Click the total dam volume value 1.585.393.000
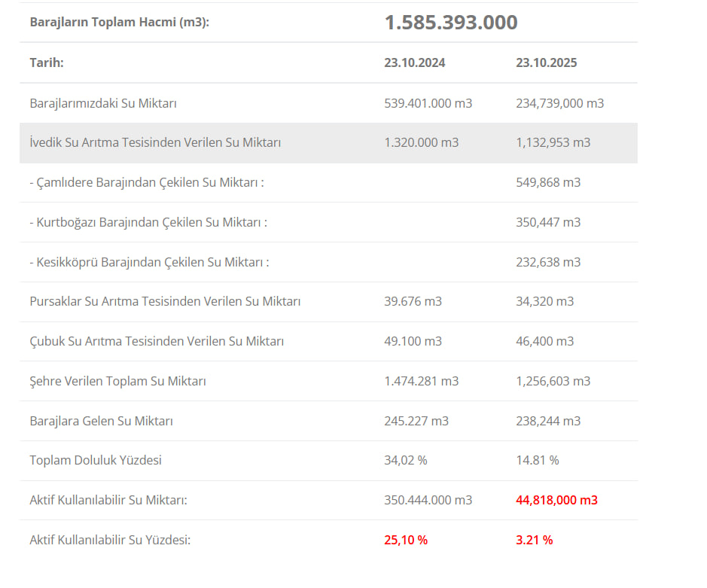 click(x=450, y=23)
